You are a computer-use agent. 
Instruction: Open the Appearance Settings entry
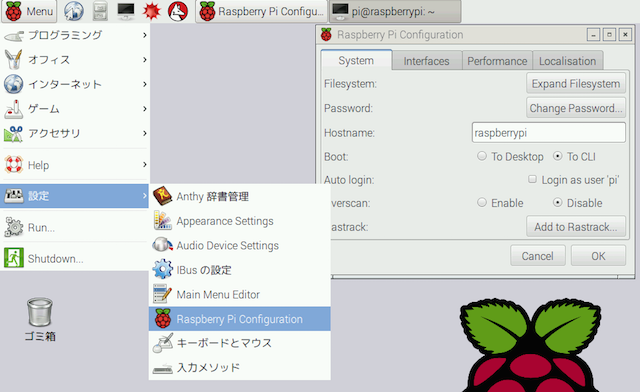pos(240,221)
